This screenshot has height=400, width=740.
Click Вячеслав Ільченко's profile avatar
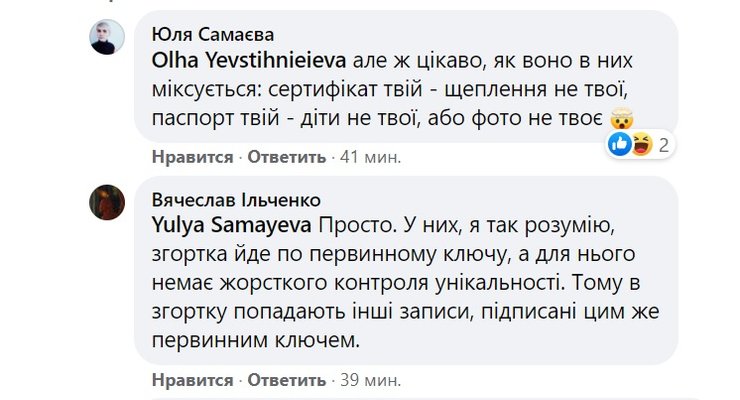(x=108, y=202)
